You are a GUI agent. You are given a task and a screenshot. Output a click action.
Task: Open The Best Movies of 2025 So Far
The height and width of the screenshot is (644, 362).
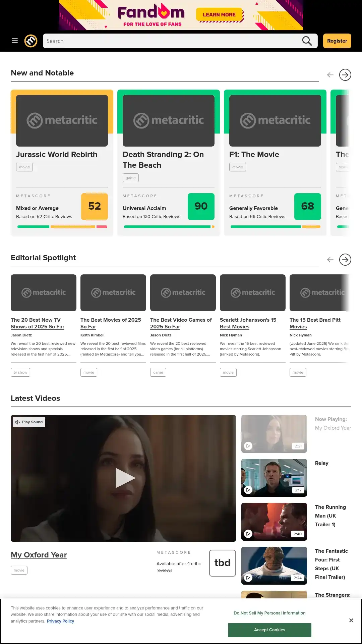[x=111, y=323]
